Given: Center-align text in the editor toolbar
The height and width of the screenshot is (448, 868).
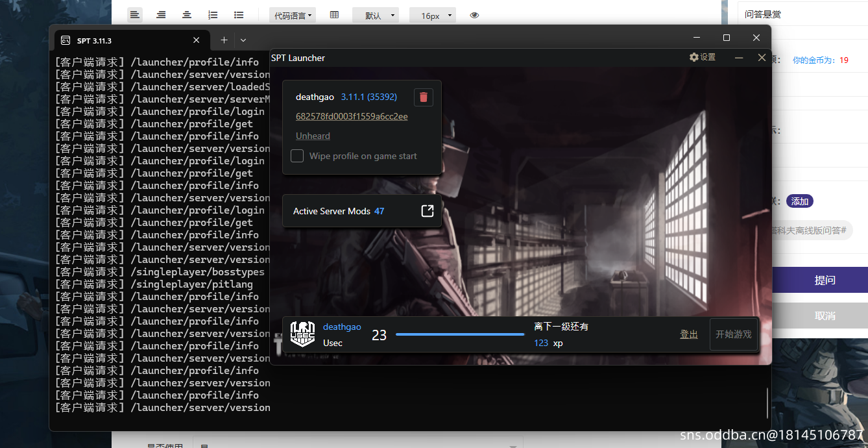Looking at the screenshot, I should point(187,15).
